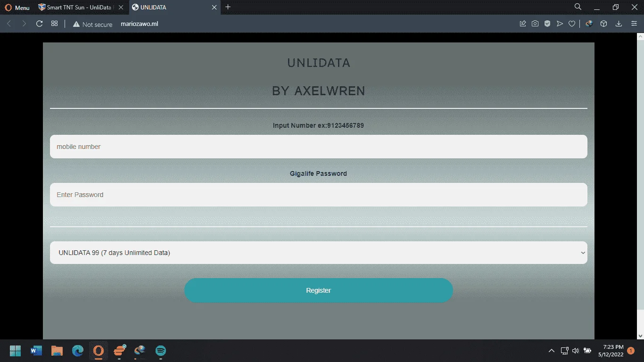644x362 pixels.
Task: Open Spotify from the taskbar
Action: coord(161,351)
